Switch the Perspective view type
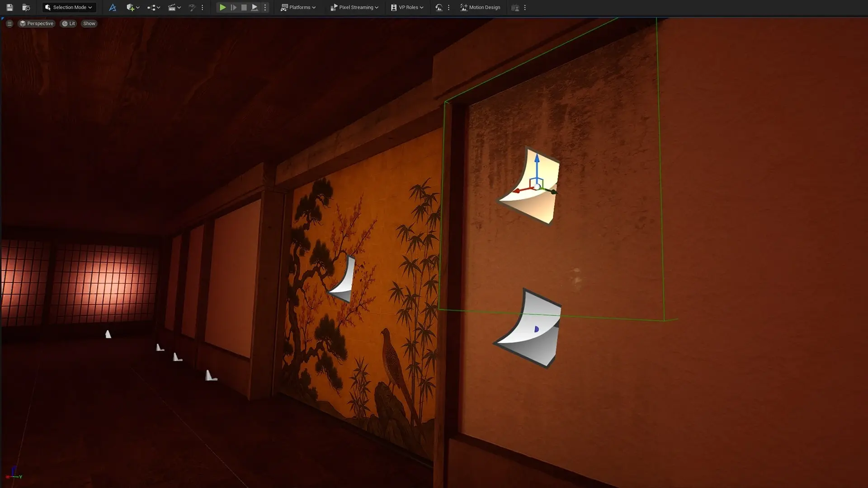The height and width of the screenshot is (488, 868). 36,23
